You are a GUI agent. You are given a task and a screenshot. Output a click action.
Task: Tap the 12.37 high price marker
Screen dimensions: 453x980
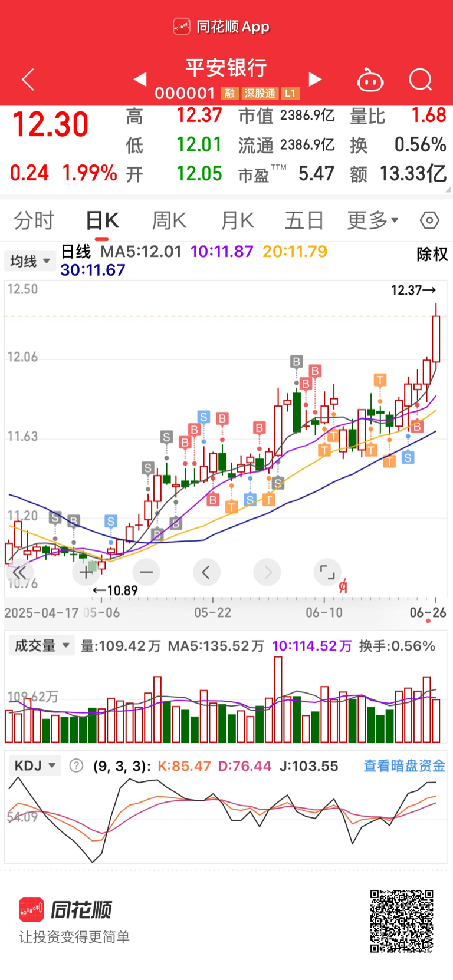tap(413, 290)
